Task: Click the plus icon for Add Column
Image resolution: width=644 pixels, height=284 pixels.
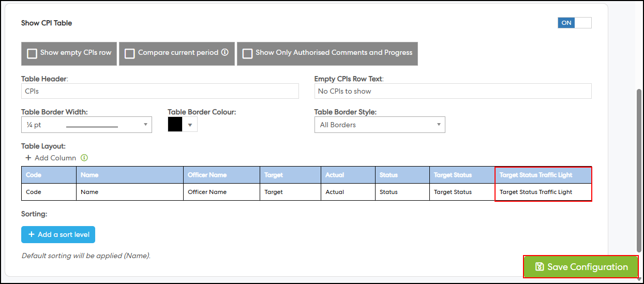Action: coord(28,158)
